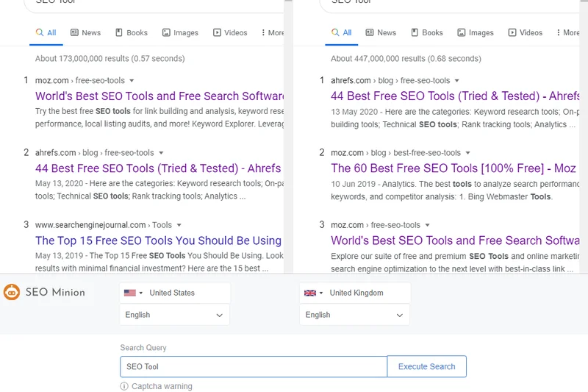Expand arrow next to moz.com free-seo-tools, right pane

(x=427, y=225)
